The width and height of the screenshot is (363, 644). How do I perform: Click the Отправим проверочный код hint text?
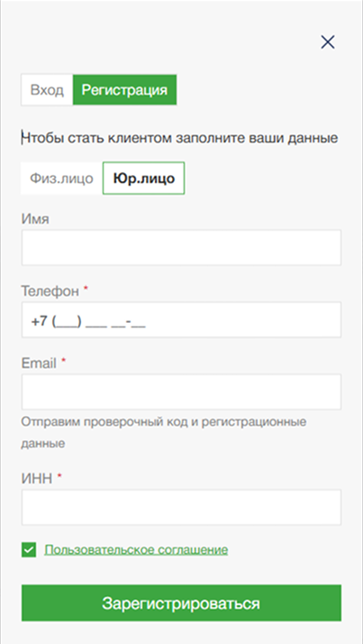point(164,432)
